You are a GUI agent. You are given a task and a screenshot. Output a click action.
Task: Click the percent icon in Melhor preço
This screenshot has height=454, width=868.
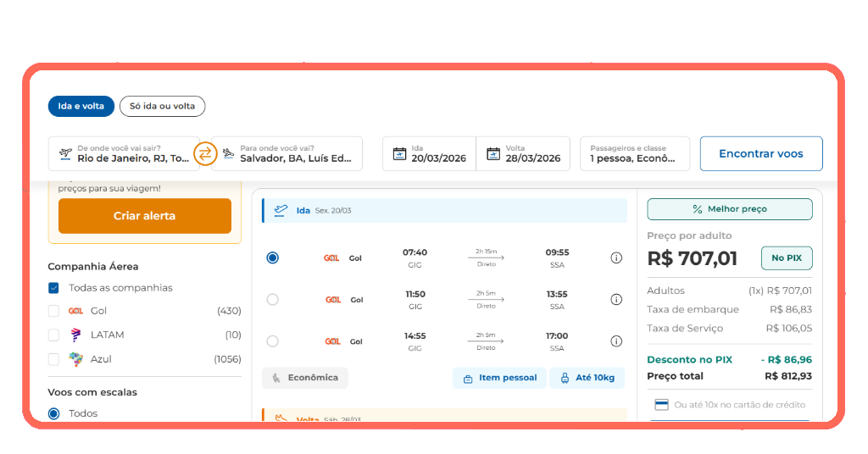(698, 209)
